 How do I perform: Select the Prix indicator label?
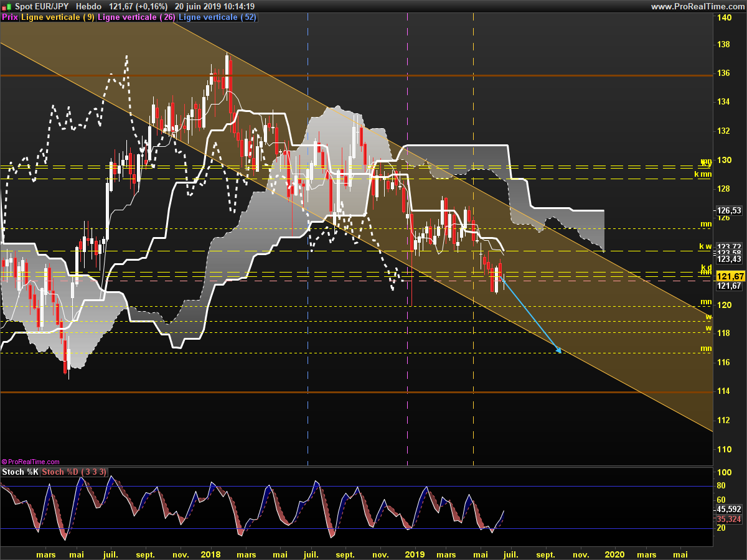click(10, 17)
